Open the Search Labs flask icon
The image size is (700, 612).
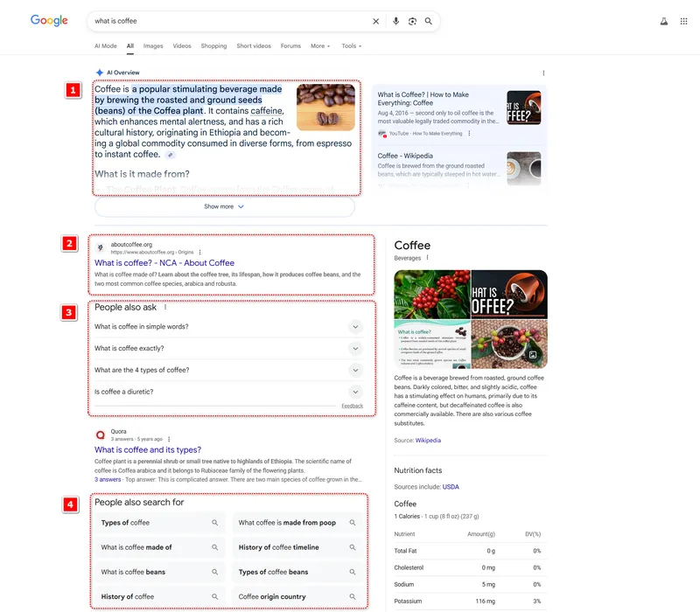pos(664,21)
